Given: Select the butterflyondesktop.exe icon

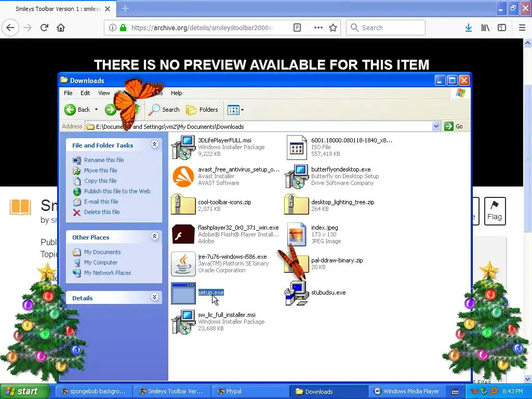Looking at the screenshot, I should (x=297, y=177).
